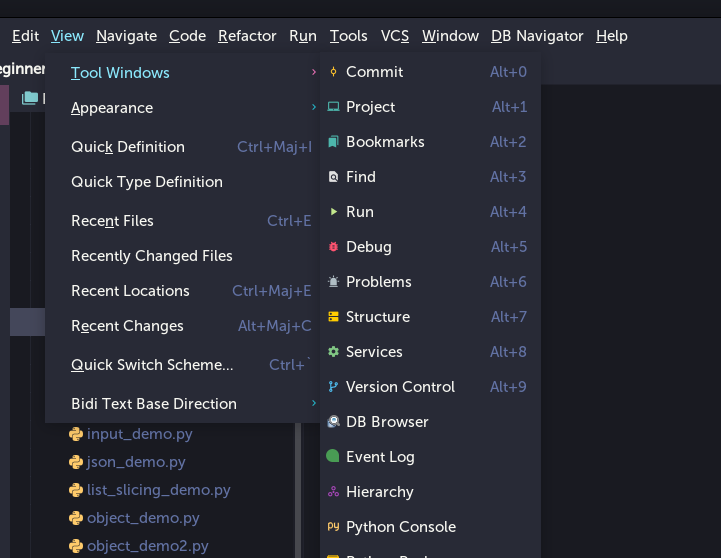Click the green Event Log icon
This screenshot has width=721, height=558.
click(333, 457)
